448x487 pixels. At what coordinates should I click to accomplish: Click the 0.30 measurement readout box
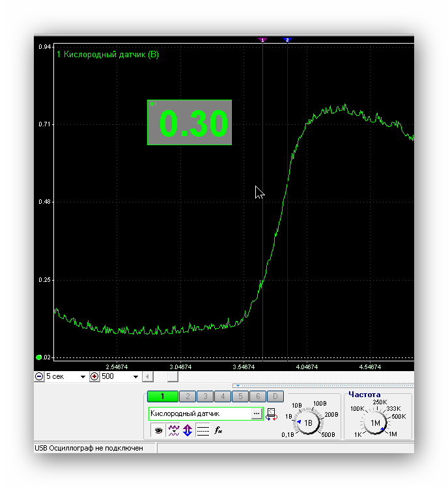pyautogui.click(x=189, y=122)
